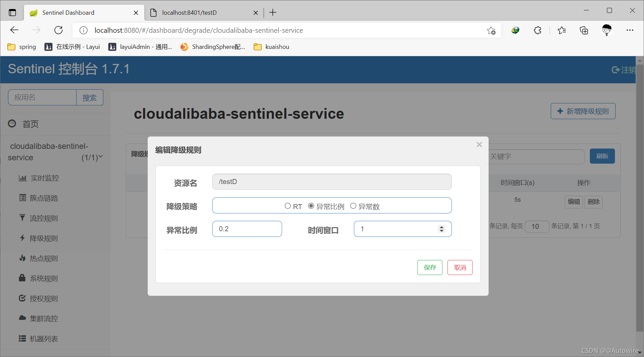Decrease 时间窗口 with the down stepper arrow
Image resolution: width=644 pixels, height=357 pixels.
click(x=441, y=231)
